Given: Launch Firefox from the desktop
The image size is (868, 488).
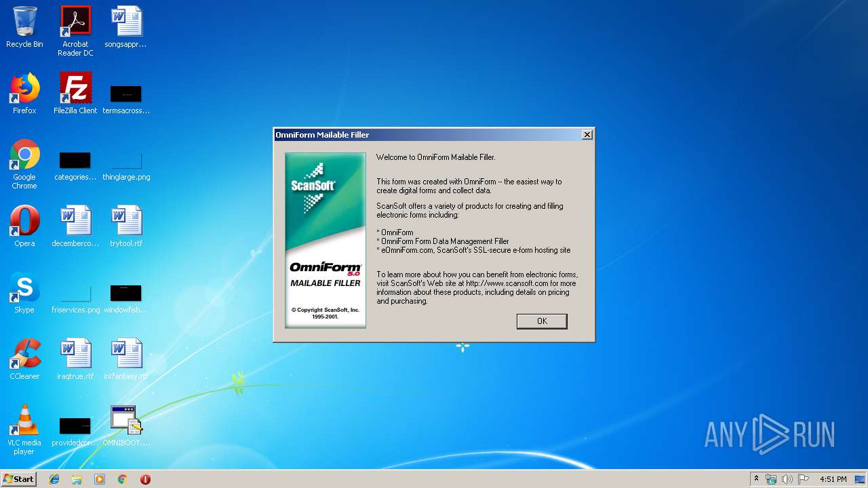Looking at the screenshot, I should point(24,94).
